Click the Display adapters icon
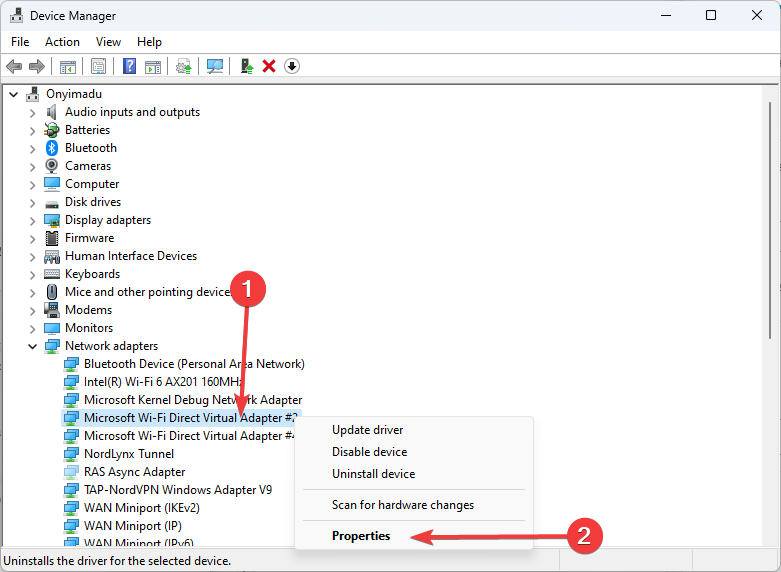The image size is (781, 572). [x=52, y=220]
